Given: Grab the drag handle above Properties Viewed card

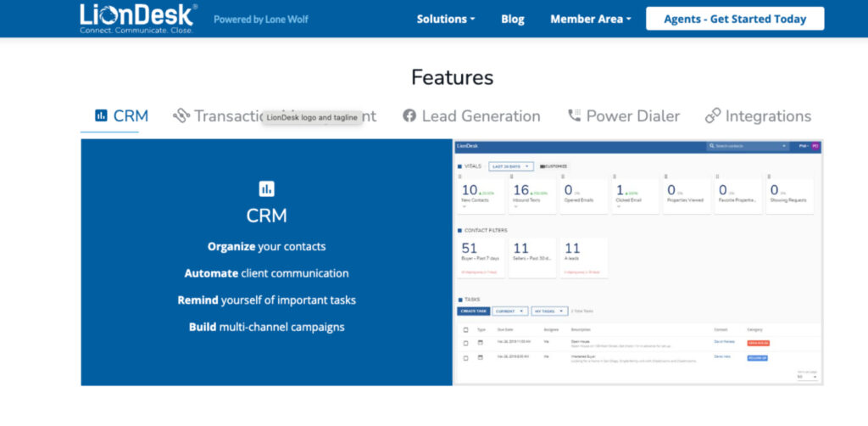Looking at the screenshot, I should (x=665, y=176).
